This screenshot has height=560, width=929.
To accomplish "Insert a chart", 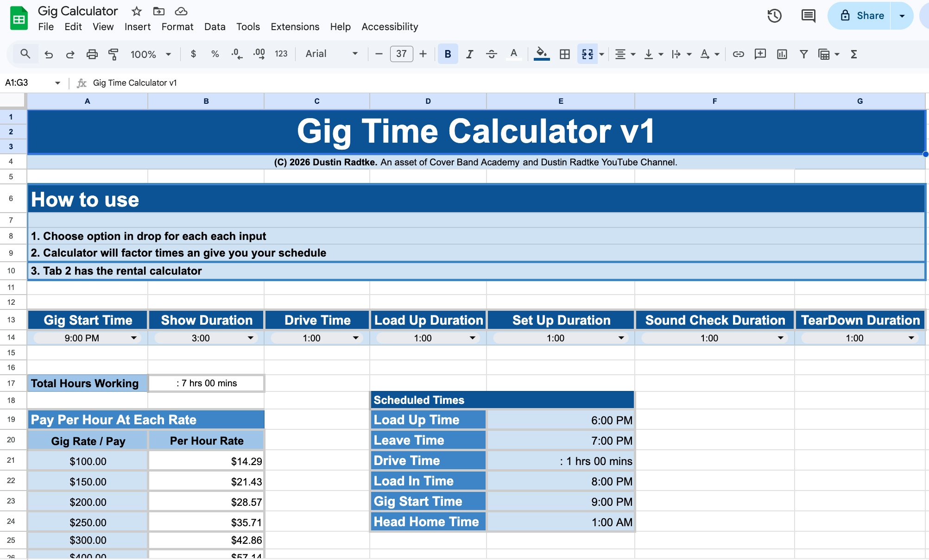I will (x=782, y=54).
